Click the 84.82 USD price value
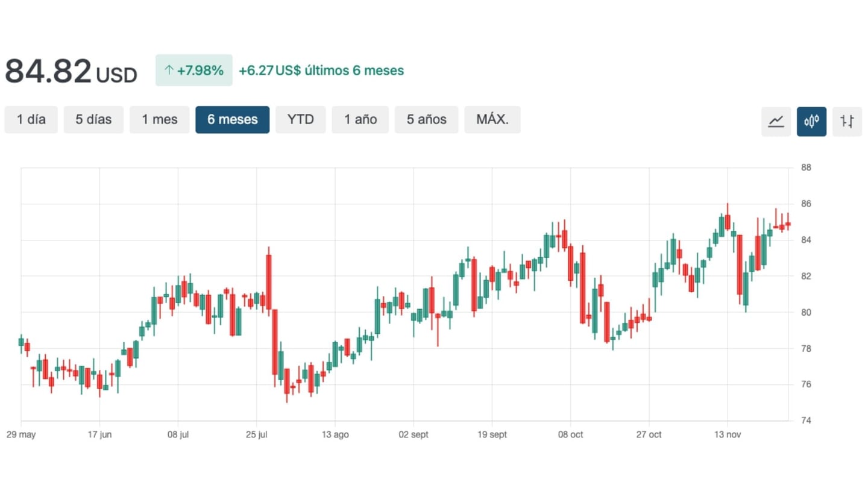The height and width of the screenshot is (488, 868). (71, 71)
